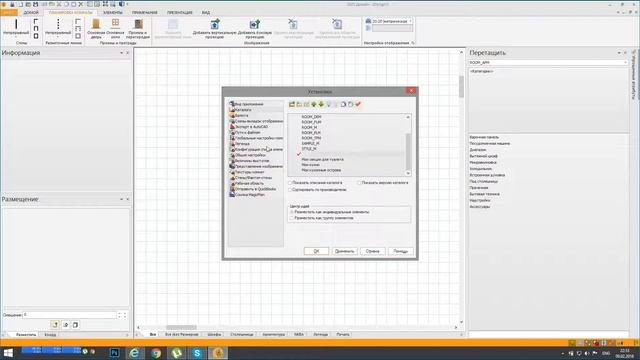Image resolution: width=640 pixels, height=360 pixels.
Task: Click Отмена button
Action: (x=373, y=251)
